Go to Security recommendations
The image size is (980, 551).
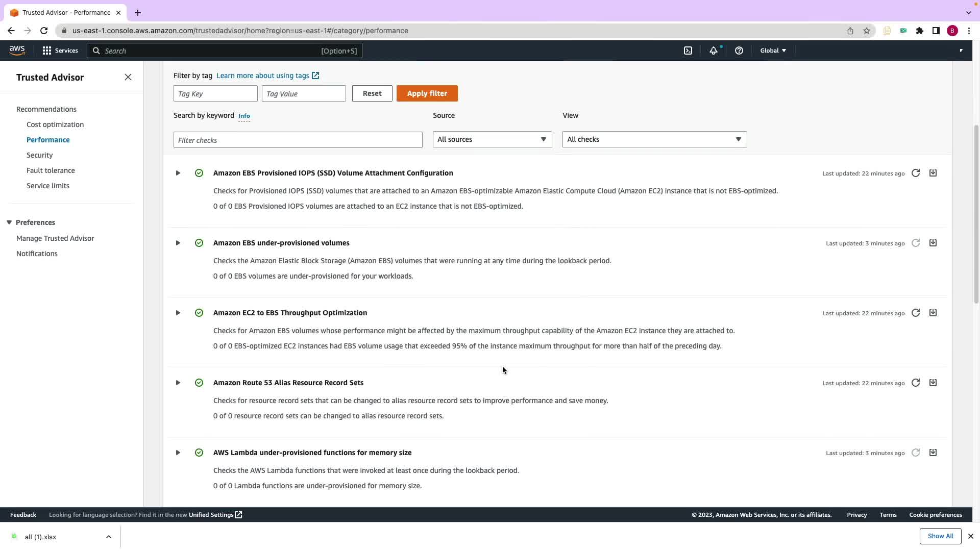tap(39, 155)
